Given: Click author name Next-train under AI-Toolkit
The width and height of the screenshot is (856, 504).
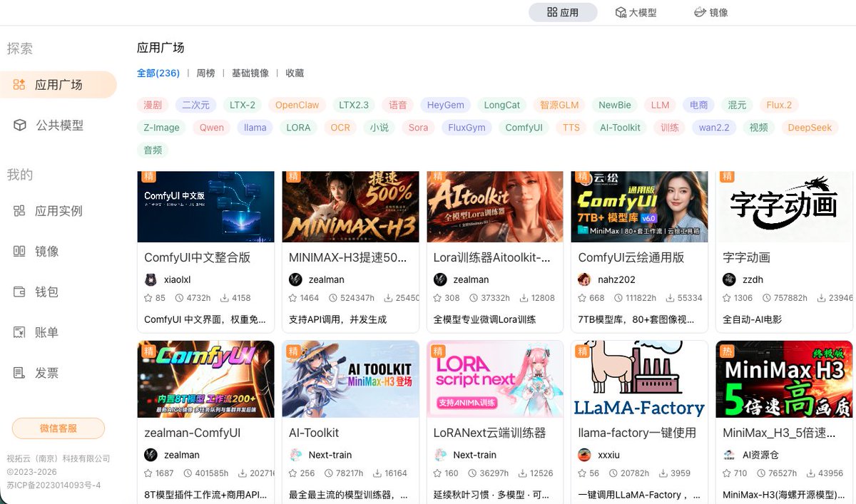Looking at the screenshot, I should pyautogui.click(x=330, y=455).
